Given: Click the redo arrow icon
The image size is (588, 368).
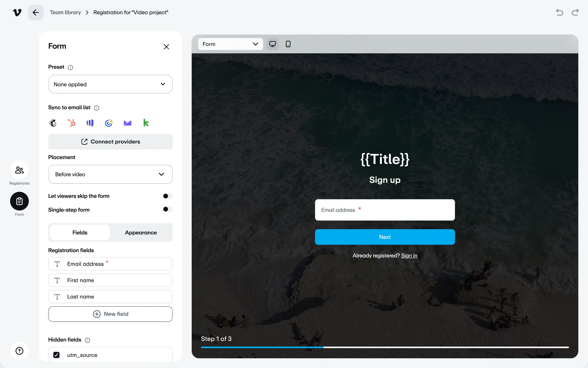Looking at the screenshot, I should tap(575, 12).
